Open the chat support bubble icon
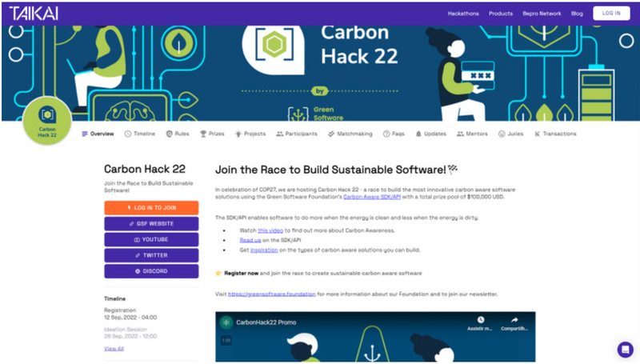The height and width of the screenshot is (364, 640). (625, 350)
